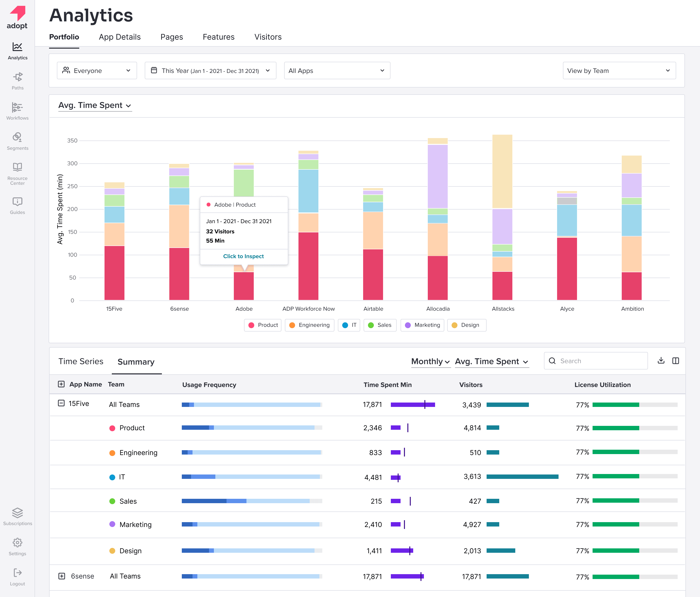Open the Features tab
The width and height of the screenshot is (700, 597).
pos(219,37)
